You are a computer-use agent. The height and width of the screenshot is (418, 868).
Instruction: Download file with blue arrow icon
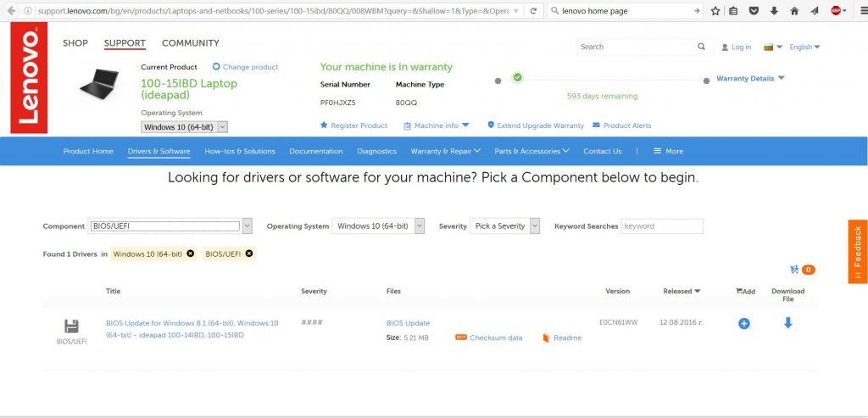point(787,323)
